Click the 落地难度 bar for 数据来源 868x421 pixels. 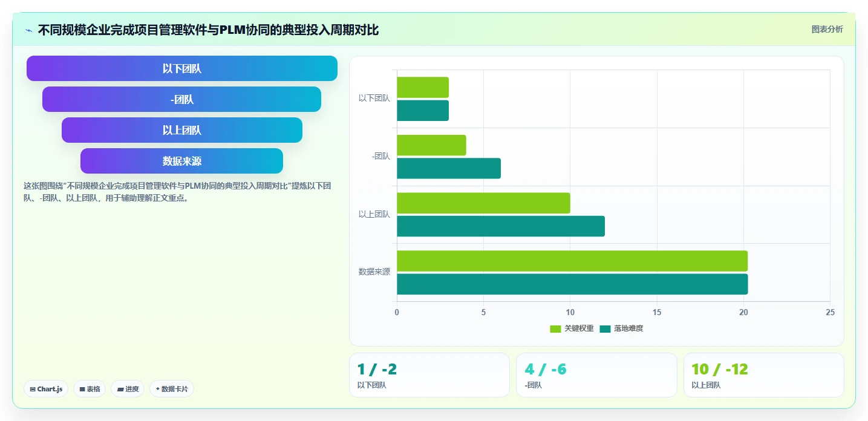pos(572,284)
